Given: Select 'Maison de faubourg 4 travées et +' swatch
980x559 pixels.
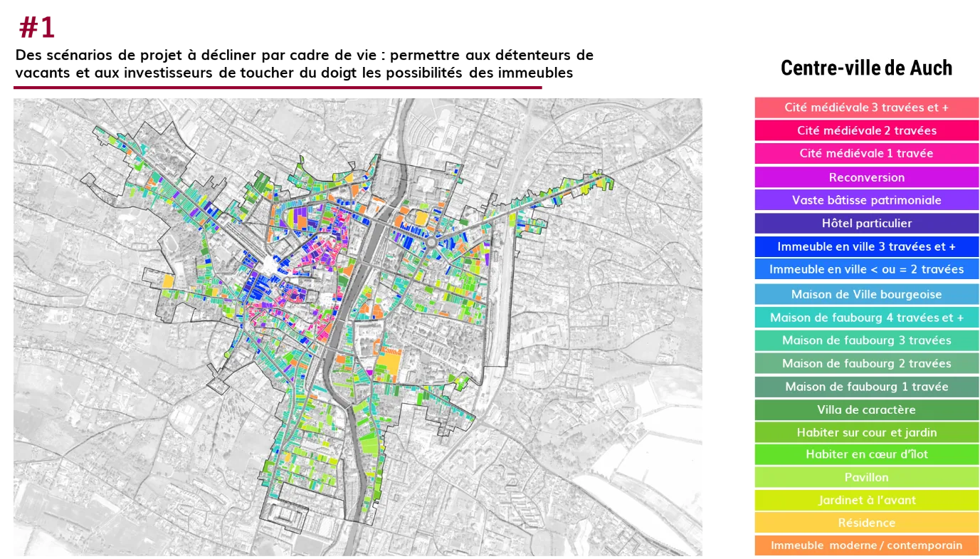Looking at the screenshot, I should (x=866, y=318).
